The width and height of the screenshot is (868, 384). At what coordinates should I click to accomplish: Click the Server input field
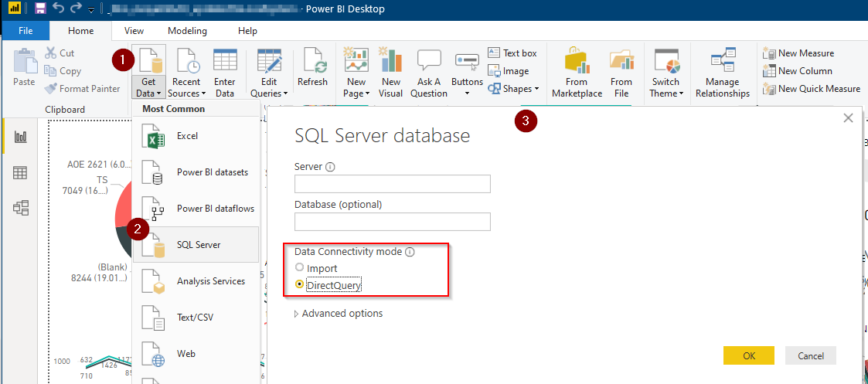pos(393,184)
